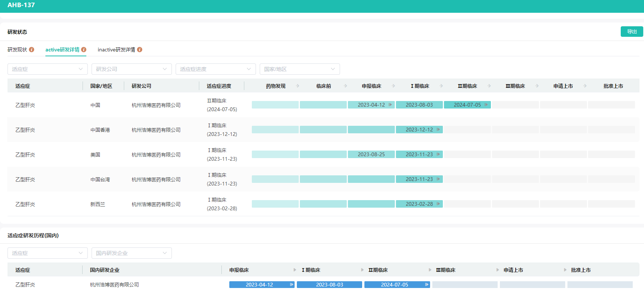Click the blue 2023-08-03 Ⅰ期临床 progress bar

tap(329, 285)
